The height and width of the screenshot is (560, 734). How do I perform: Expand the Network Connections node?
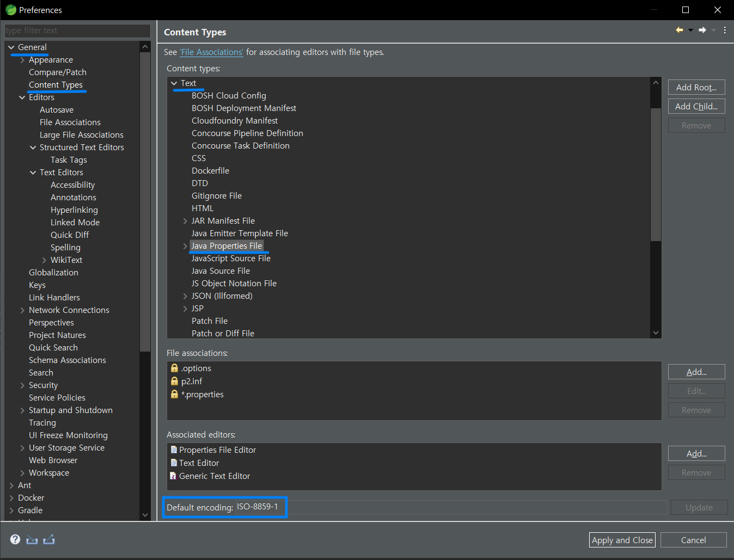(22, 310)
